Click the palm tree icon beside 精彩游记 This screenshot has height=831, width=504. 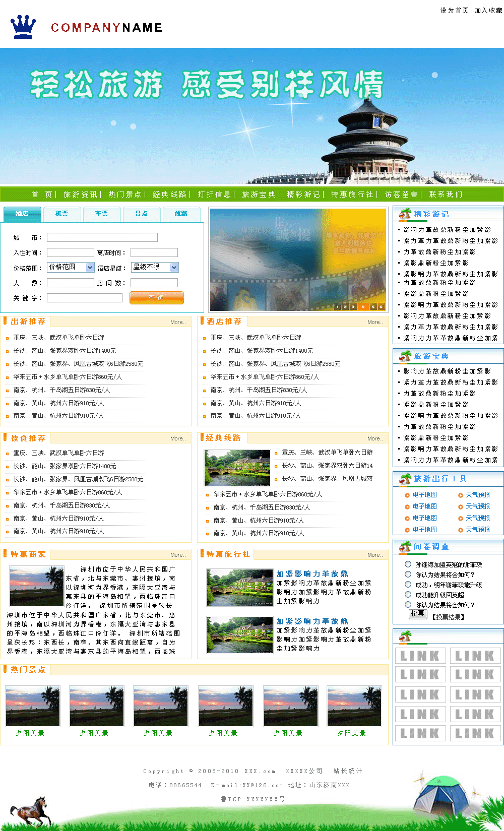405,214
